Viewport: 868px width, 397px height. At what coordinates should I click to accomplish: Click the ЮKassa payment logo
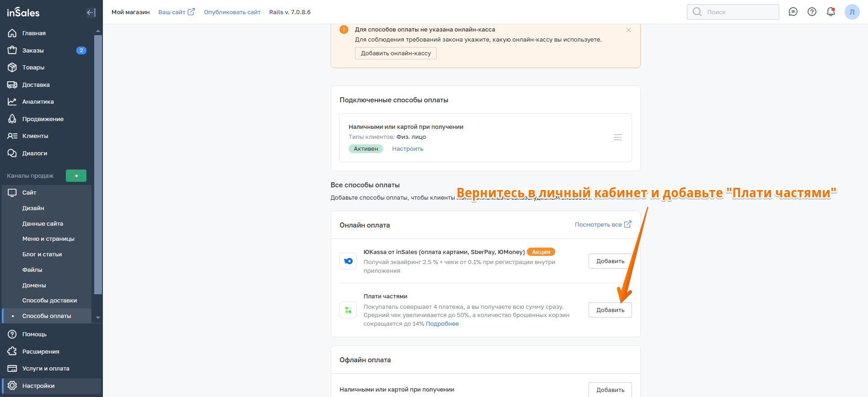[348, 261]
